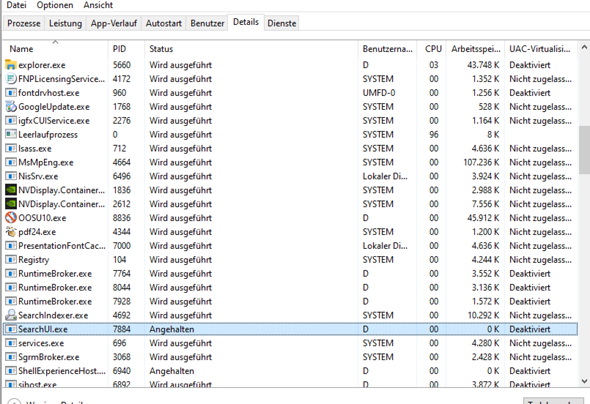Image resolution: width=590 pixels, height=404 pixels.
Task: Click the SearchUI.exe icon
Action: tap(11, 329)
